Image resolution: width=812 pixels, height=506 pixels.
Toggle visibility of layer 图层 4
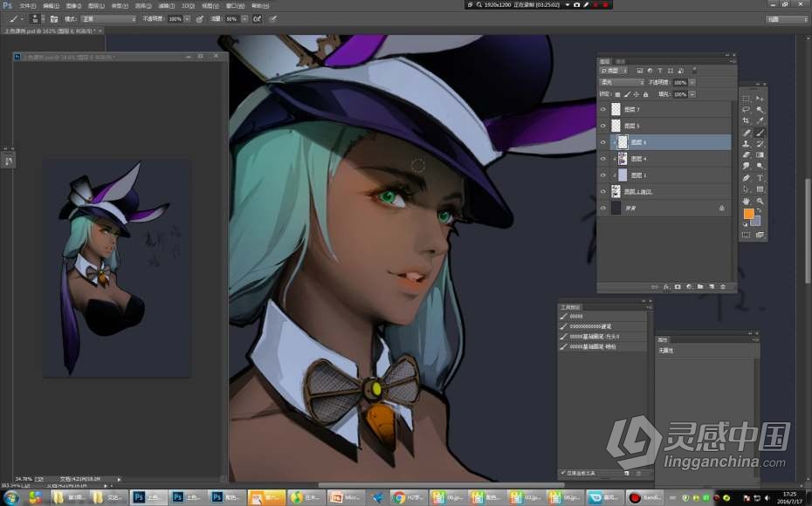click(x=602, y=159)
